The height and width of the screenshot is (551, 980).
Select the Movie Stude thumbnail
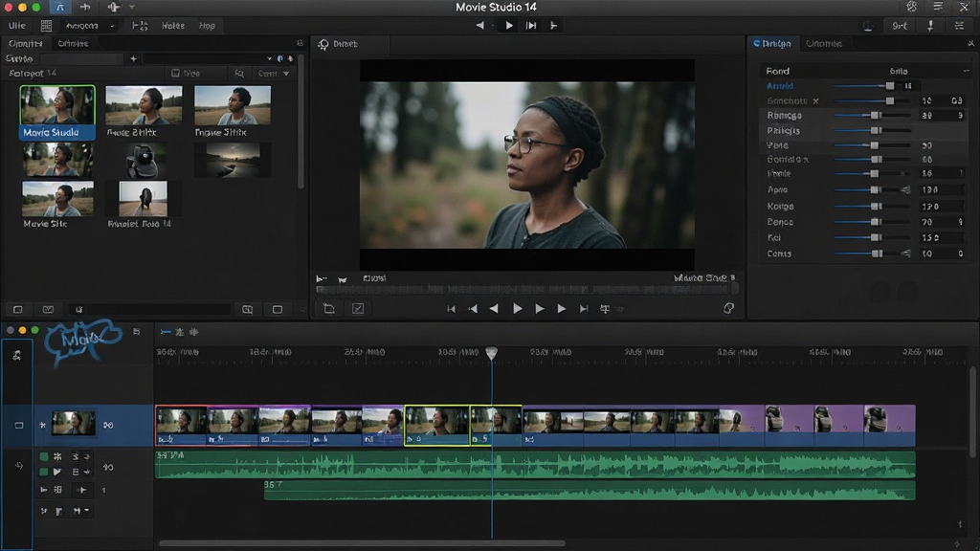pos(57,112)
